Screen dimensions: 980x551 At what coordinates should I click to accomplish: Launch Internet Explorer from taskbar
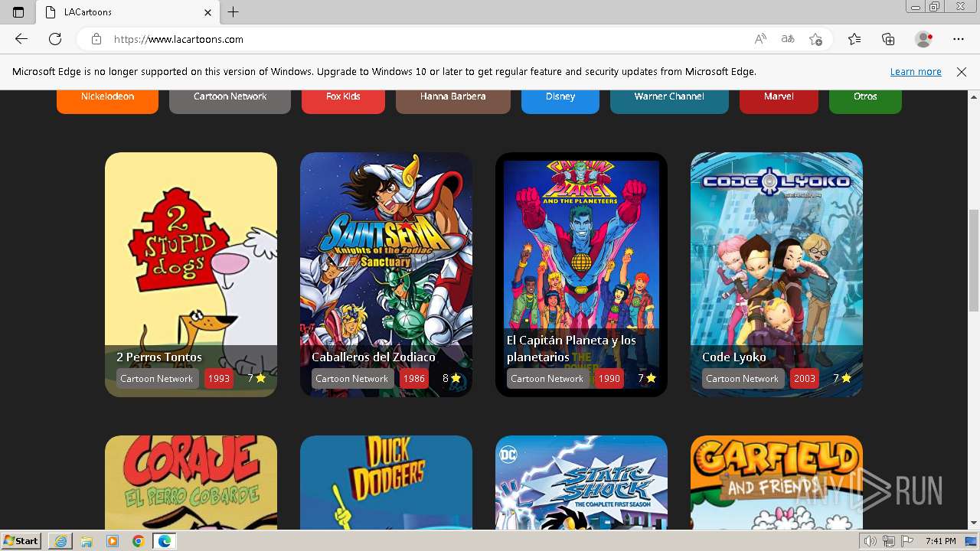tap(60, 541)
